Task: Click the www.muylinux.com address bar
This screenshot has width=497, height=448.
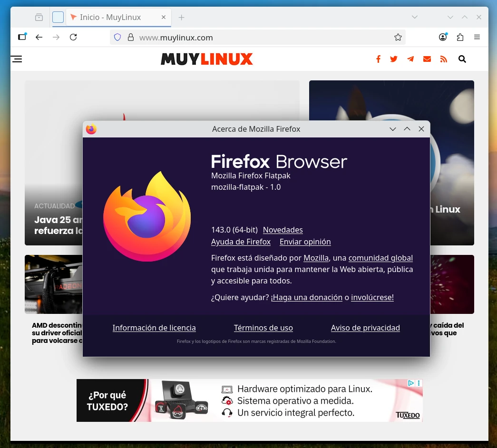Action: pyautogui.click(x=257, y=37)
